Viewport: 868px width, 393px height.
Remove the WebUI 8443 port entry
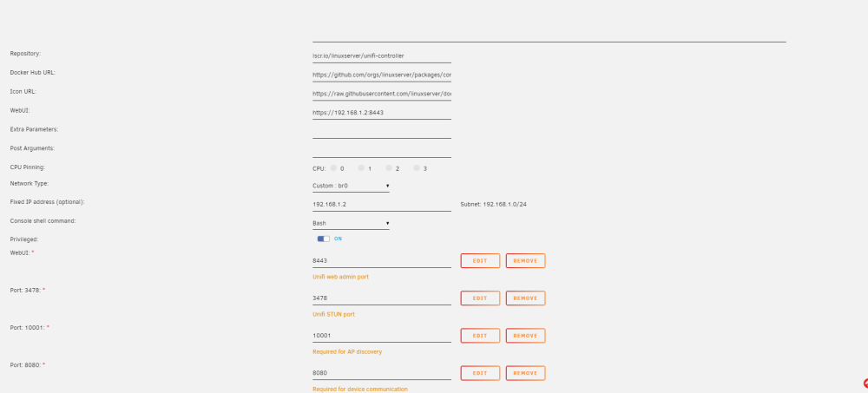[525, 261]
